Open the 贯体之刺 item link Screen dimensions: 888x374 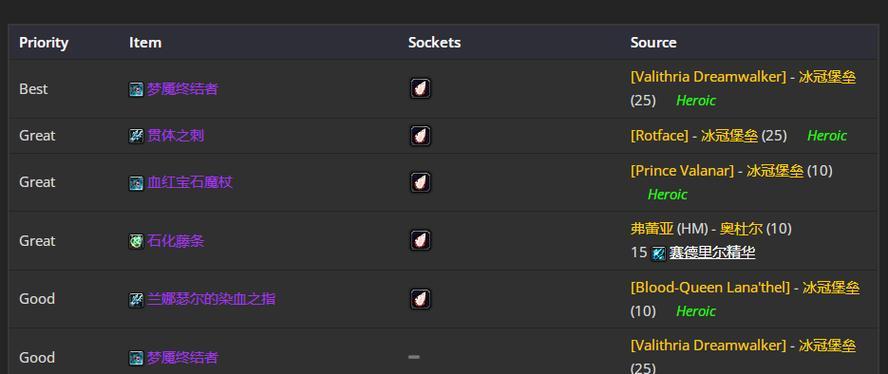click(176, 136)
